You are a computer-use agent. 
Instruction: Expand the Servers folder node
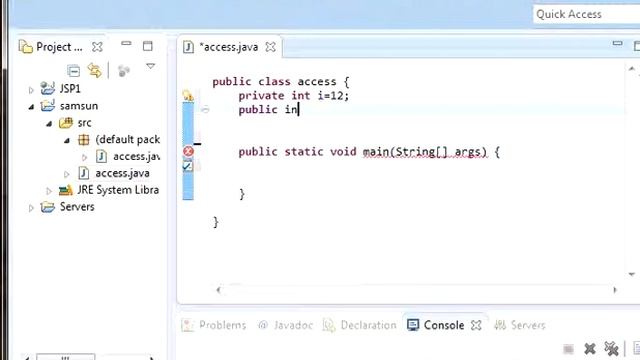tap(31, 208)
